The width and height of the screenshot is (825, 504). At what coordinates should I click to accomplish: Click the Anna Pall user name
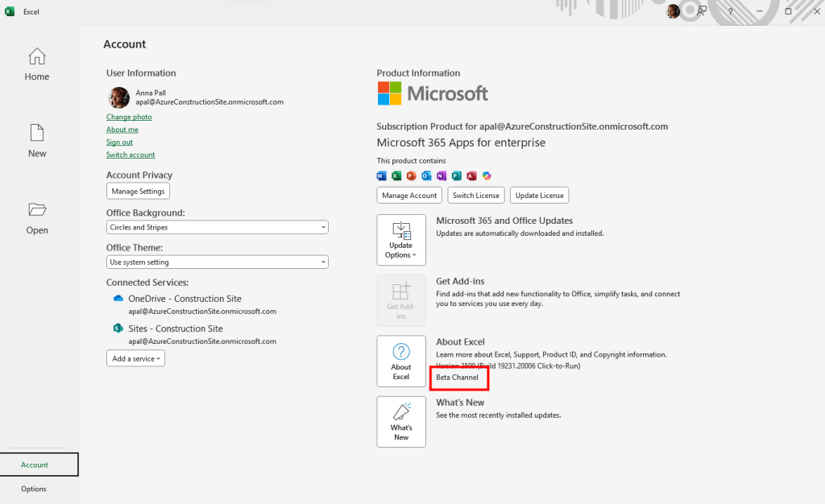click(151, 93)
